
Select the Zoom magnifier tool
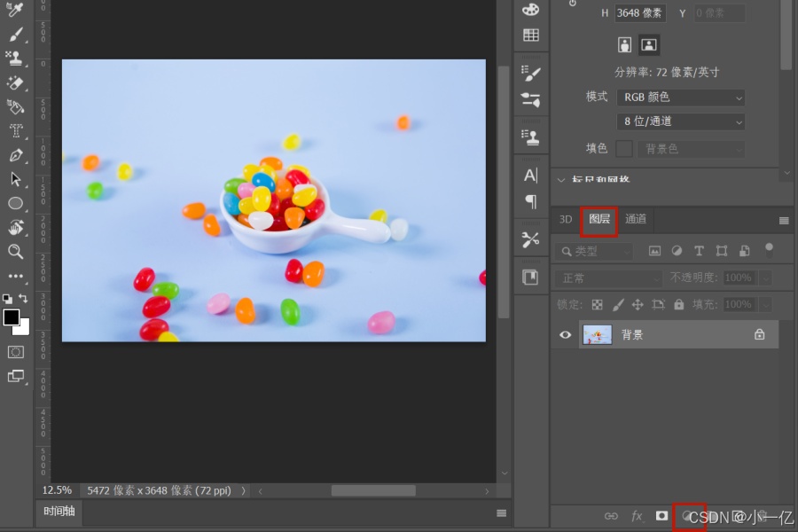[x=16, y=252]
